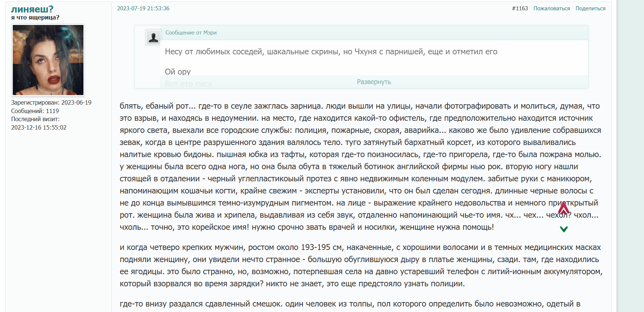Open the линяеш? username profile link
644x312 pixels.
click(32, 9)
